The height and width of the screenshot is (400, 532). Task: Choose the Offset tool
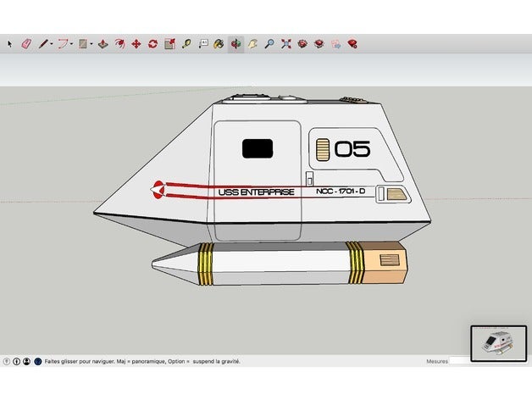[119, 44]
